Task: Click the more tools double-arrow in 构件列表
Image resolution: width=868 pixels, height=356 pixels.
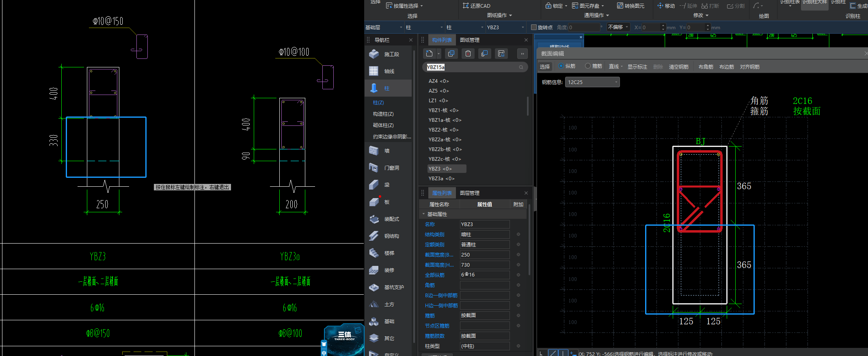Action: coord(523,54)
